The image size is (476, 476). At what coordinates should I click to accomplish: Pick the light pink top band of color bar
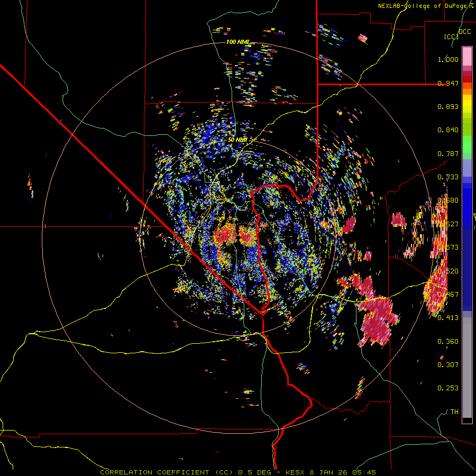pos(467,56)
